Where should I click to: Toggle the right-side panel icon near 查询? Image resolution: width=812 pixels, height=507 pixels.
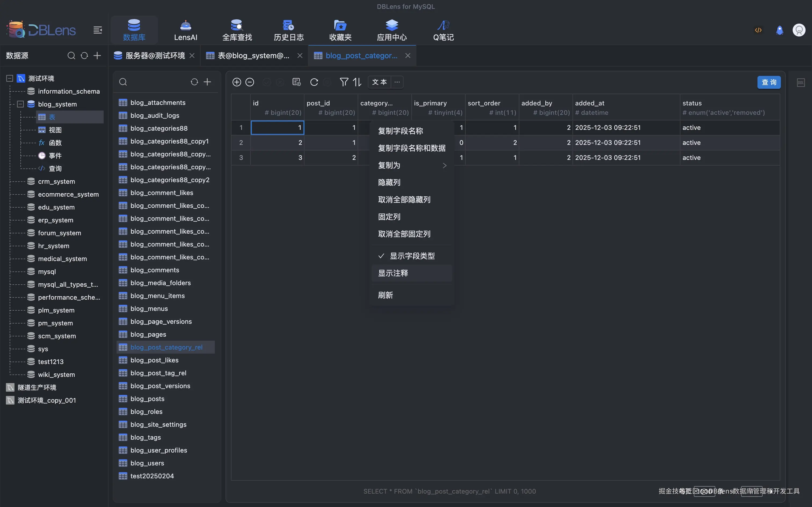pyautogui.click(x=801, y=83)
